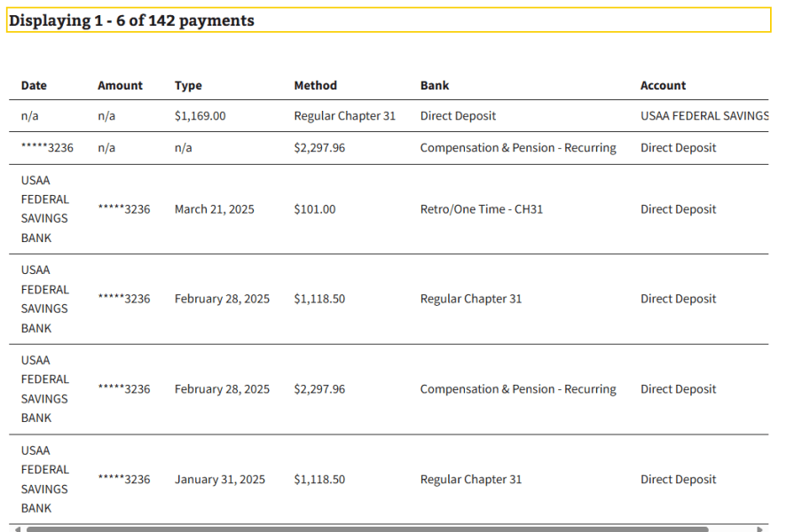Select 'Direct Deposit' in the January 31, 2025 row

pyautogui.click(x=678, y=480)
